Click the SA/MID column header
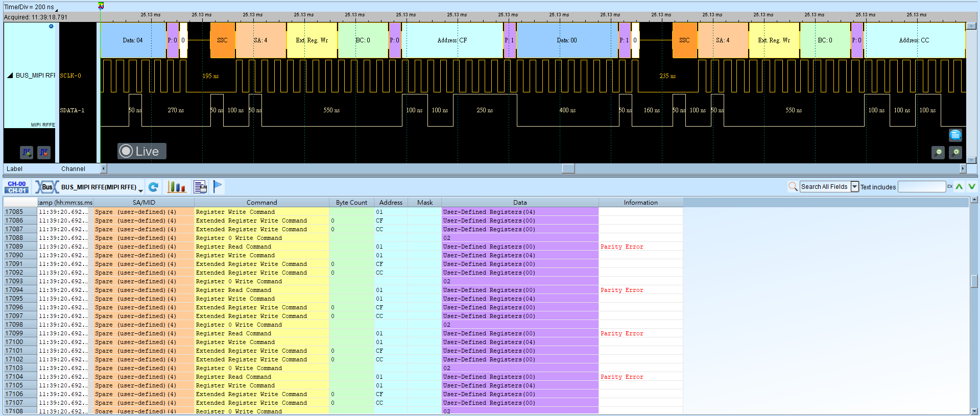The height and width of the screenshot is (416, 980). (144, 202)
